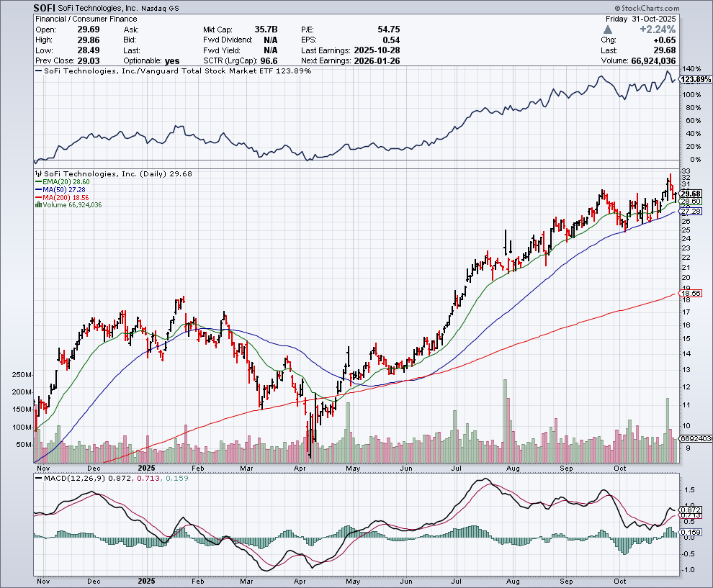The width and height of the screenshot is (713, 588).
Task: Click 'Jul' on the price chart axis
Action: [x=456, y=468]
